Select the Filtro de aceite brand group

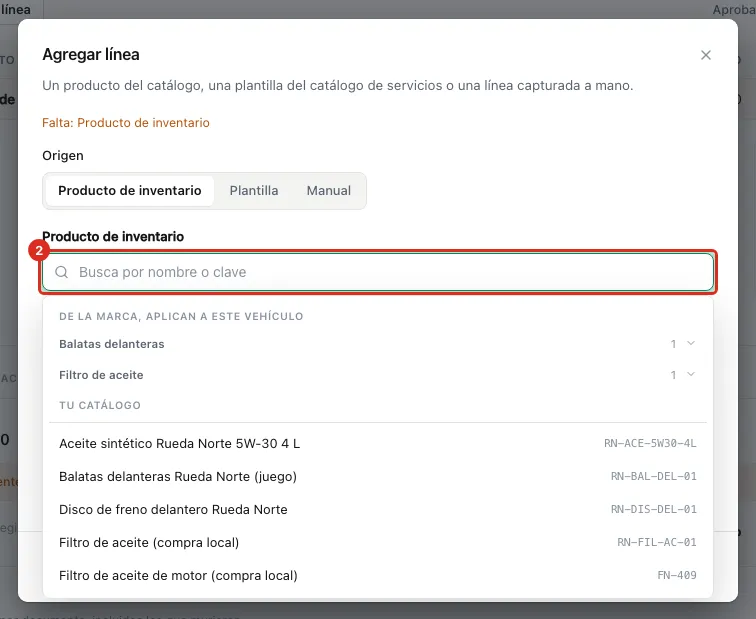(x=378, y=375)
